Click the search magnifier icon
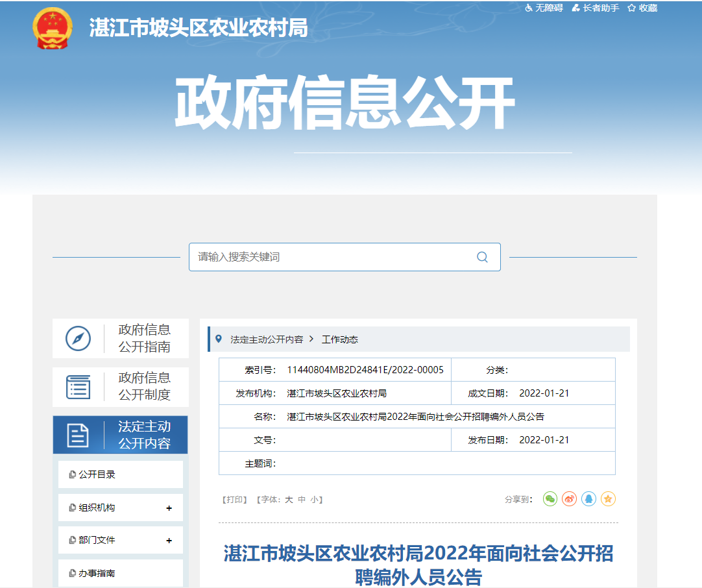This screenshot has width=702, height=588. coord(482,257)
